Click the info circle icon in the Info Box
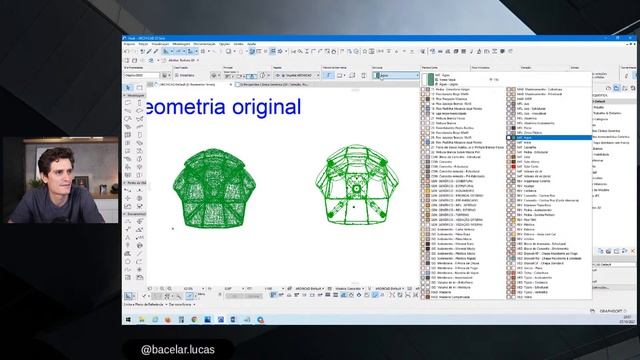The image size is (640, 360). 262,76
